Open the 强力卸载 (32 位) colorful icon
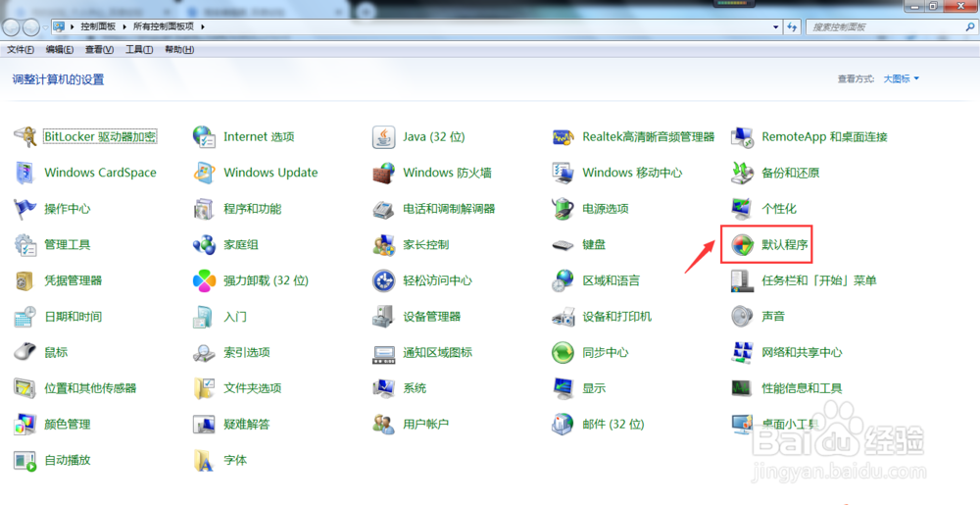This screenshot has width=980, height=505. coord(205,280)
